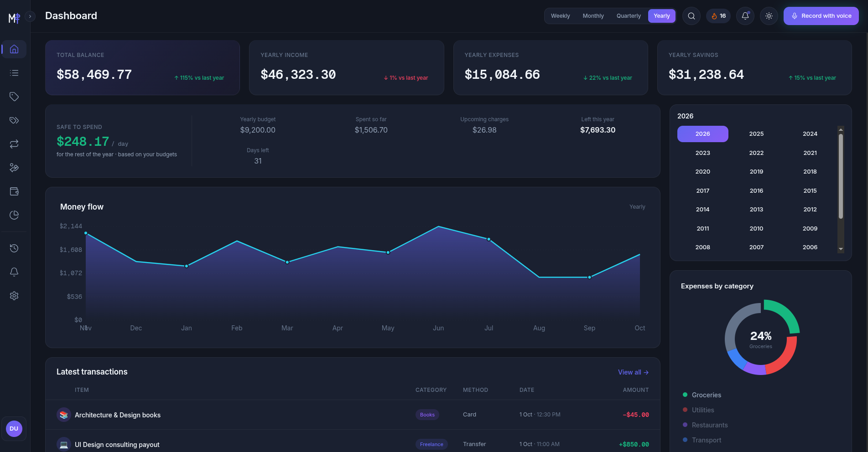
Task: Select year 2015 in the grid
Action: [x=810, y=191]
